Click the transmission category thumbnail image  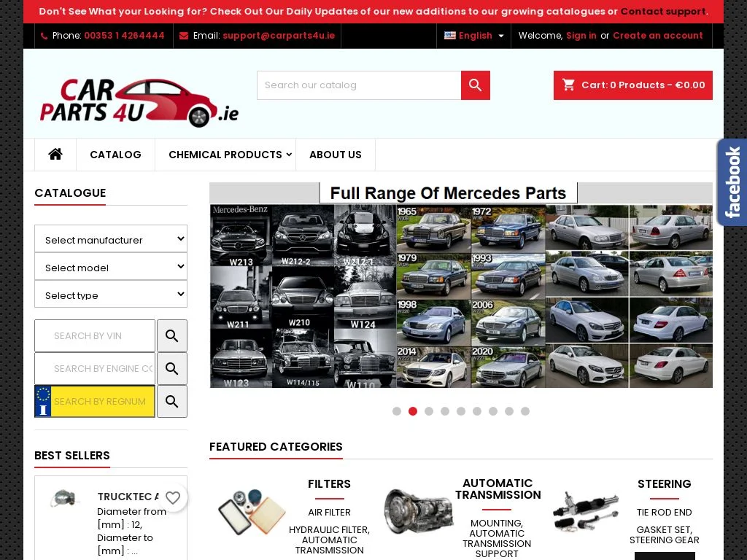(418, 510)
